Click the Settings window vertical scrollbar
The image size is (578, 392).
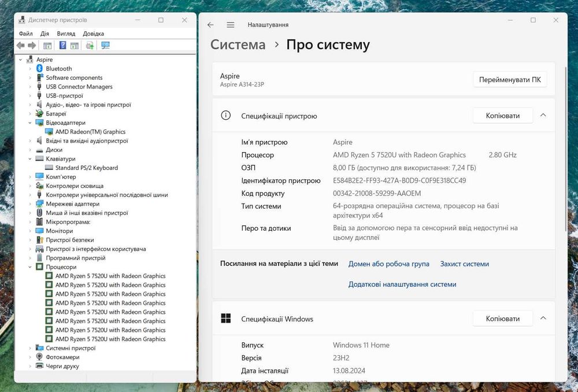pos(566,149)
